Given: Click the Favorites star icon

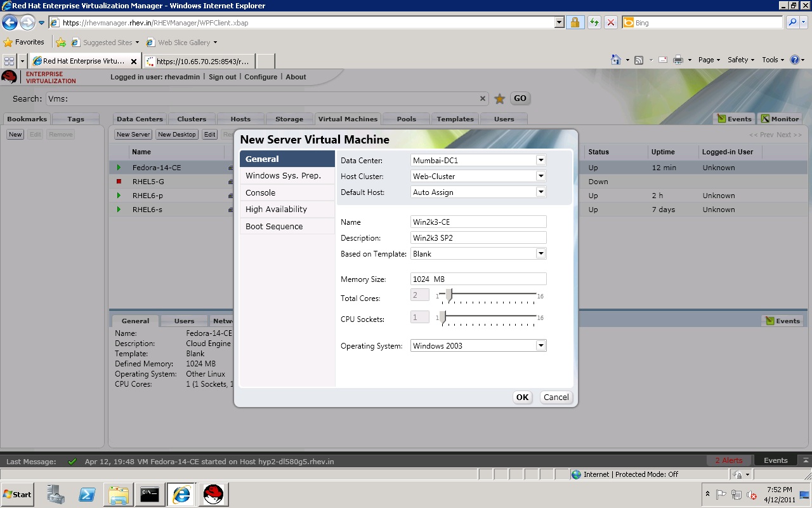Looking at the screenshot, I should (x=8, y=43).
